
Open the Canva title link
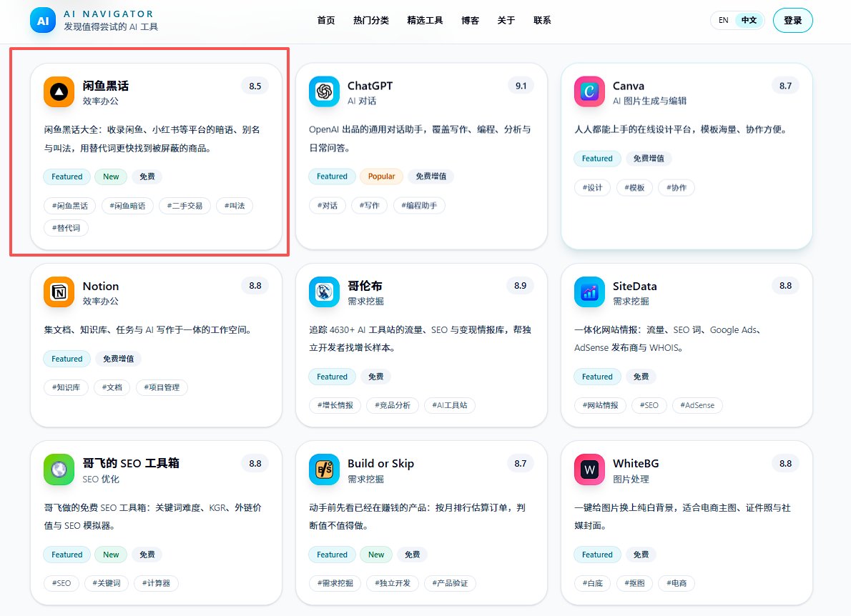pos(629,86)
